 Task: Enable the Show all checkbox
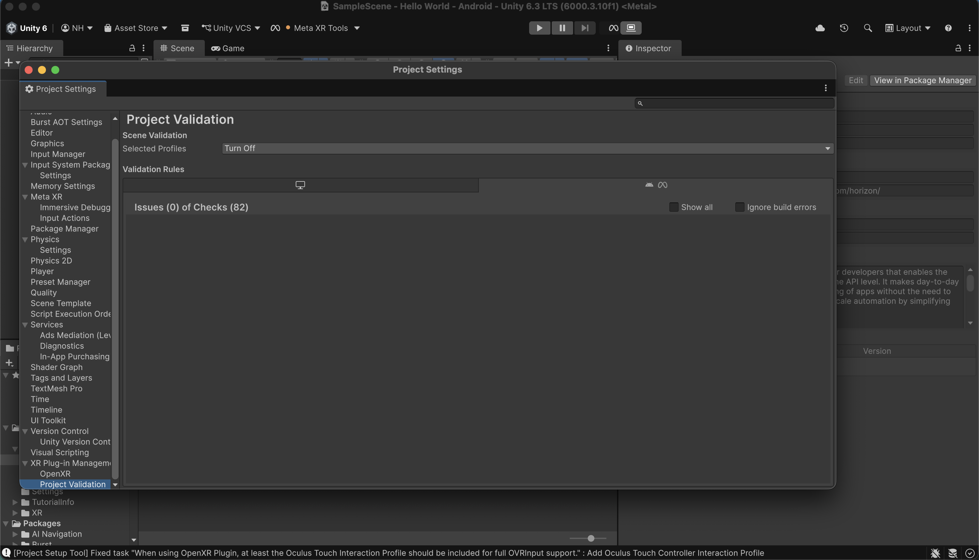coord(673,207)
